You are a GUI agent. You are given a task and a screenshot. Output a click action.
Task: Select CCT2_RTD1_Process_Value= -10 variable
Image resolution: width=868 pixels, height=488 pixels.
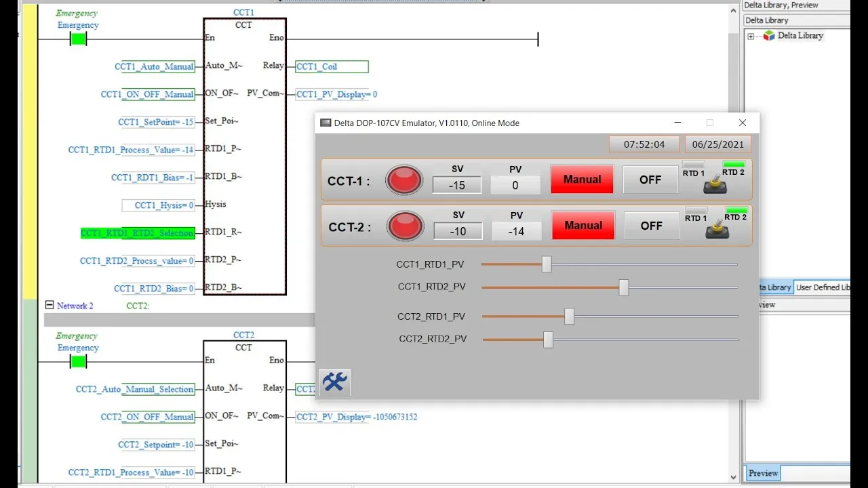pos(131,472)
